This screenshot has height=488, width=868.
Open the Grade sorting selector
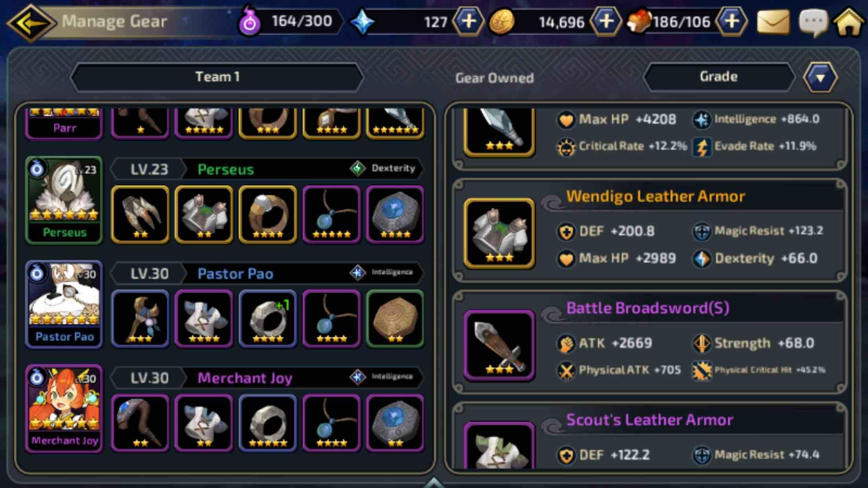pos(719,77)
